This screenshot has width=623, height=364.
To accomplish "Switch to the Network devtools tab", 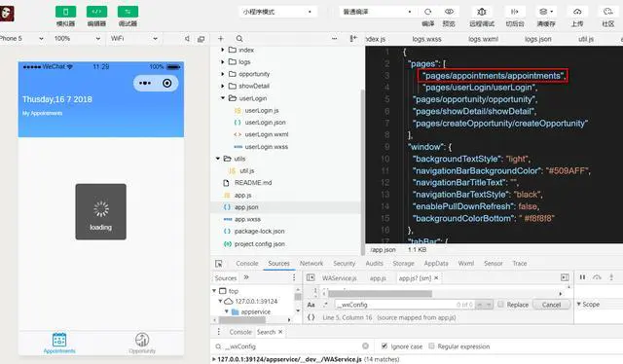I will pos(311,263).
